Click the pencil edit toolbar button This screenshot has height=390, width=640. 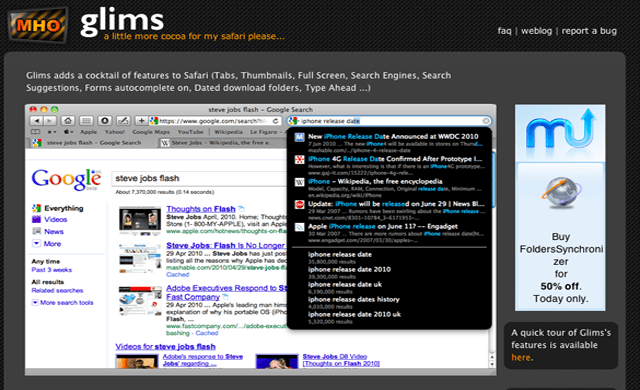(x=123, y=121)
